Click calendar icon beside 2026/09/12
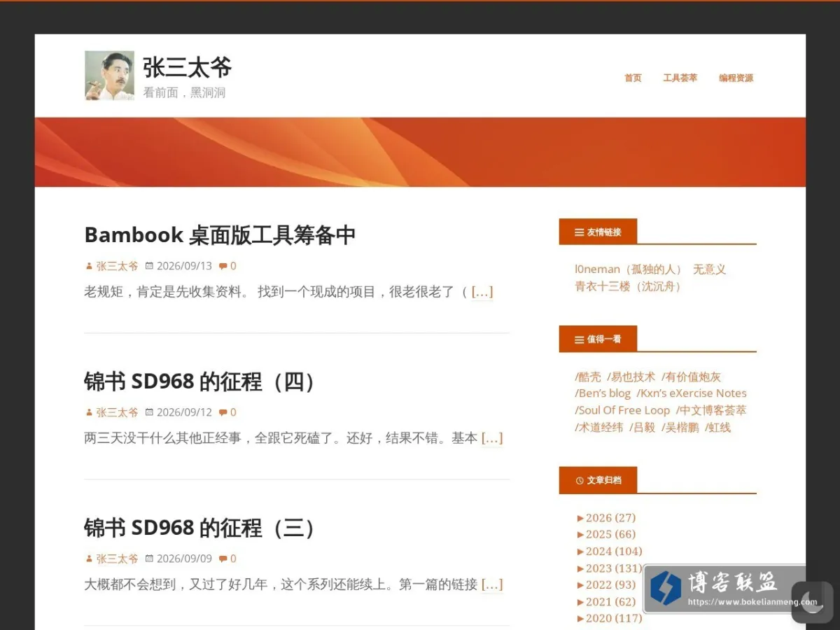The image size is (840, 630). pos(149,412)
